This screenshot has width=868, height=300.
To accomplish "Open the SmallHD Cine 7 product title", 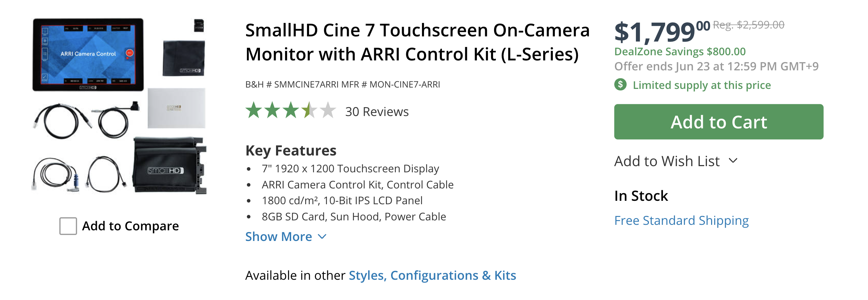I will pos(417,42).
